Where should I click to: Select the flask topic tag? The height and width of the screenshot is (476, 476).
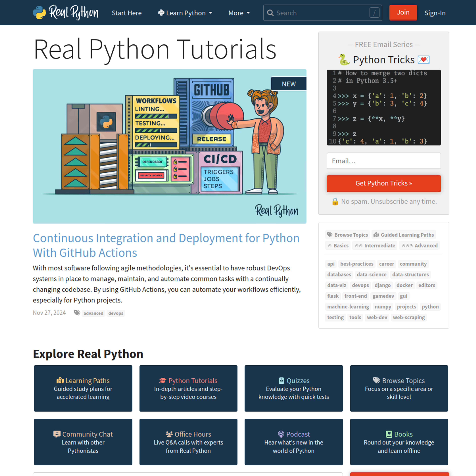tap(333, 296)
